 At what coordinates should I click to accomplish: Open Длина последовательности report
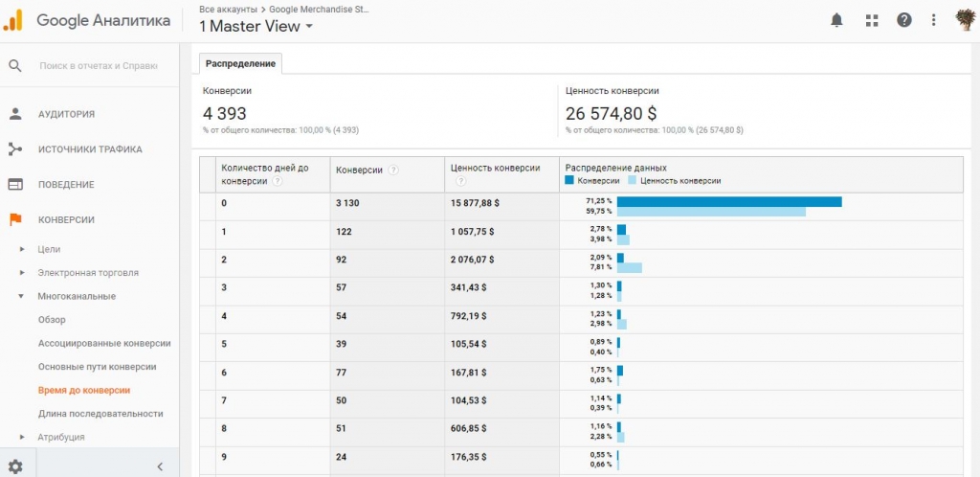pyautogui.click(x=100, y=414)
